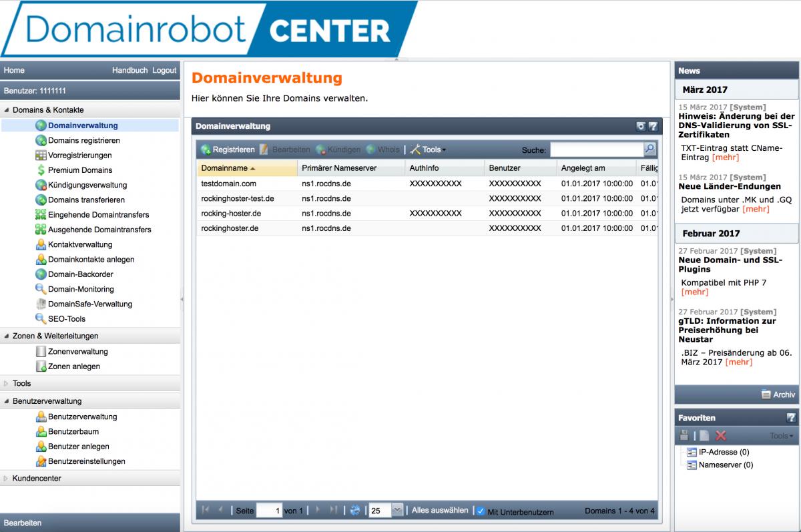The image size is (801, 532).
Task: Select Zonen anlegen in the sidebar
Action: coord(74,366)
